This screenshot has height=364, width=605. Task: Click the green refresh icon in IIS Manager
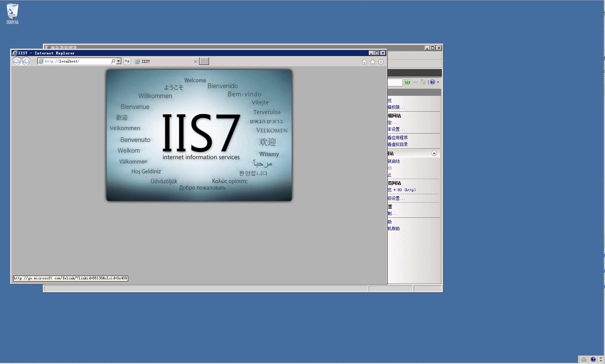(407, 82)
